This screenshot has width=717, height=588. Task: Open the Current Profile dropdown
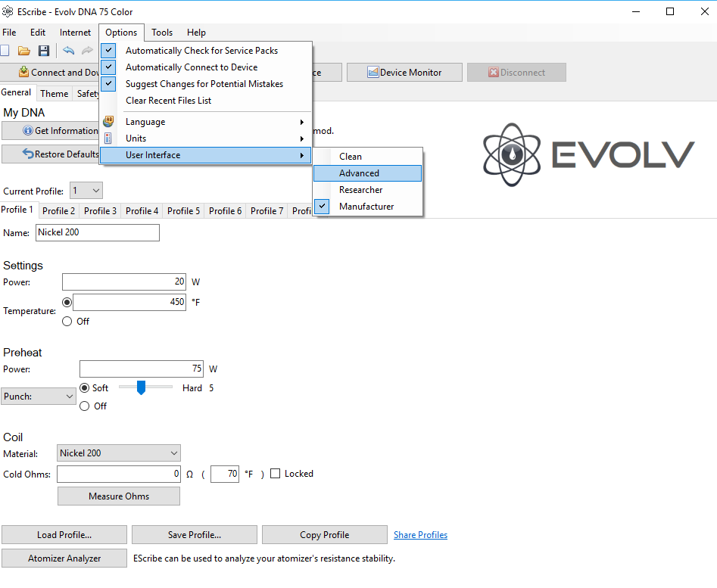tap(86, 191)
